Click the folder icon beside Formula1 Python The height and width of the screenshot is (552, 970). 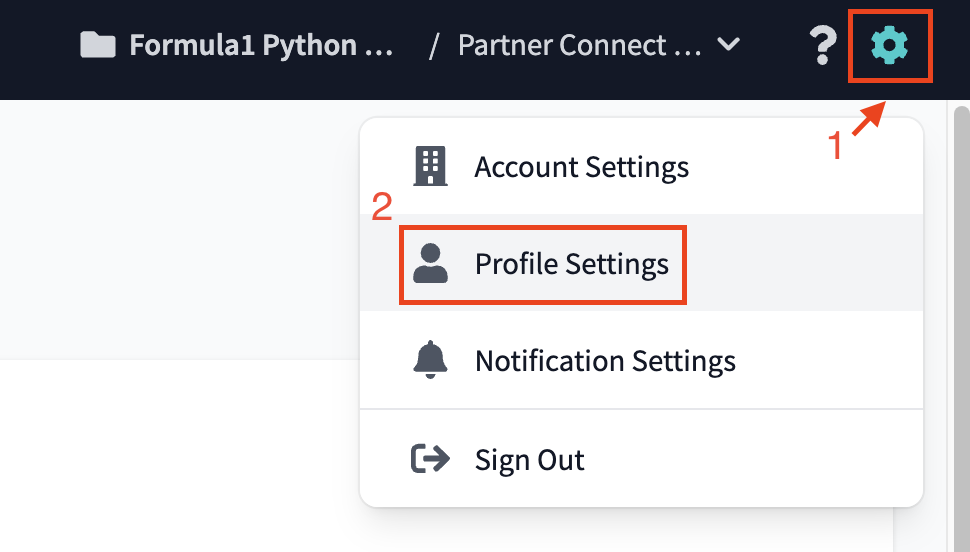point(97,45)
